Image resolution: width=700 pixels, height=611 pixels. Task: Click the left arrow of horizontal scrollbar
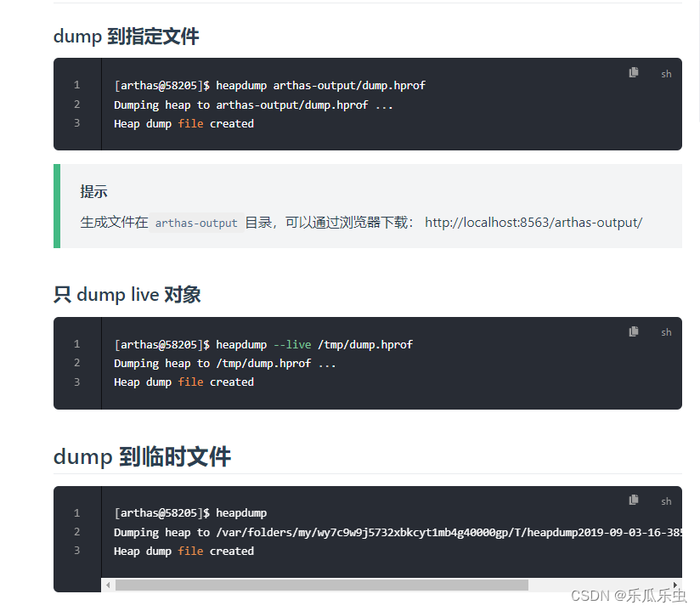[x=108, y=585]
